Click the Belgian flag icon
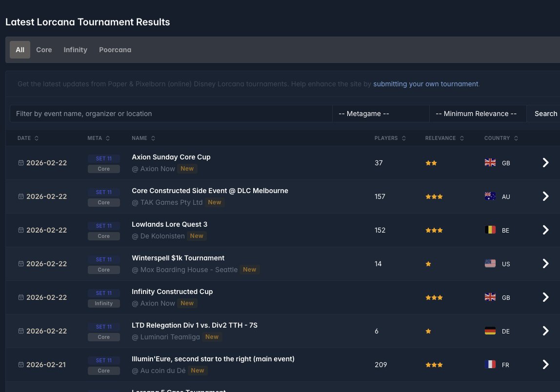 (490, 230)
